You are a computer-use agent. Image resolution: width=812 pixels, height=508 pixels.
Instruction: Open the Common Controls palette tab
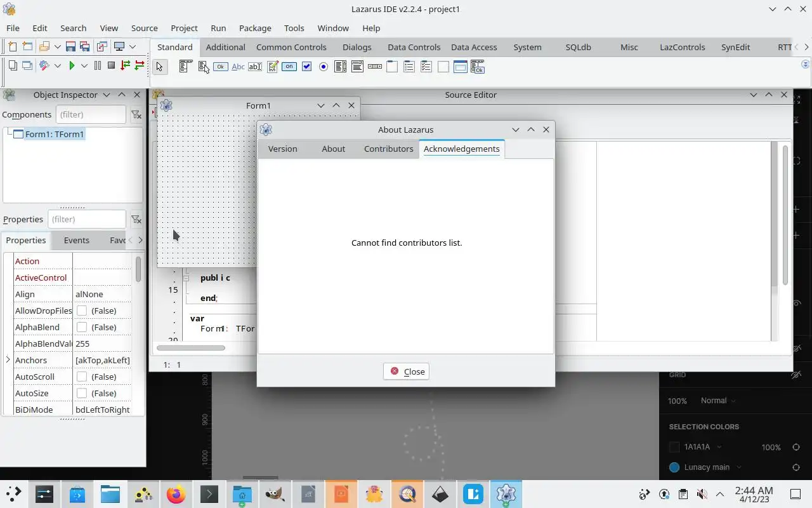[291, 47]
